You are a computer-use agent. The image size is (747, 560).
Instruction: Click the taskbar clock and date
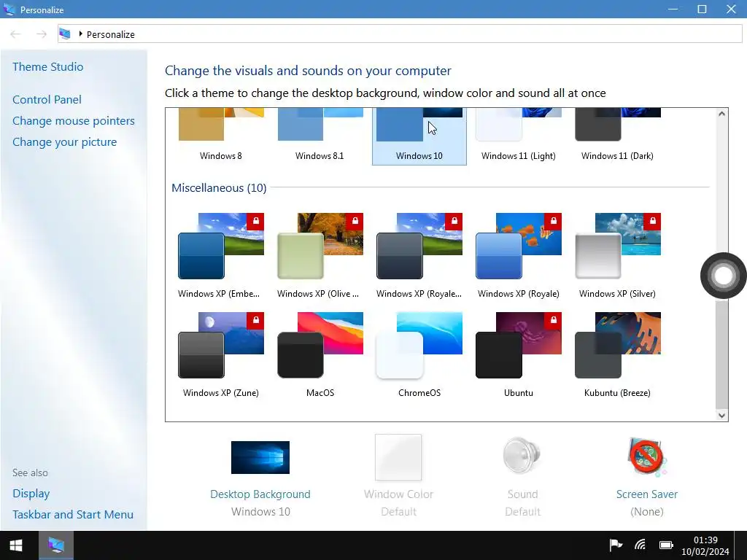point(705,545)
